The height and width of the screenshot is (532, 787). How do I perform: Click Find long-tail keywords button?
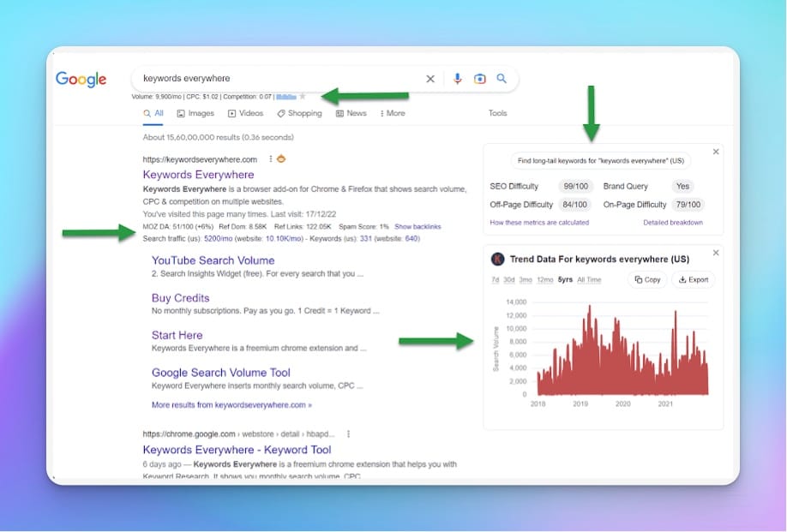[x=601, y=161]
